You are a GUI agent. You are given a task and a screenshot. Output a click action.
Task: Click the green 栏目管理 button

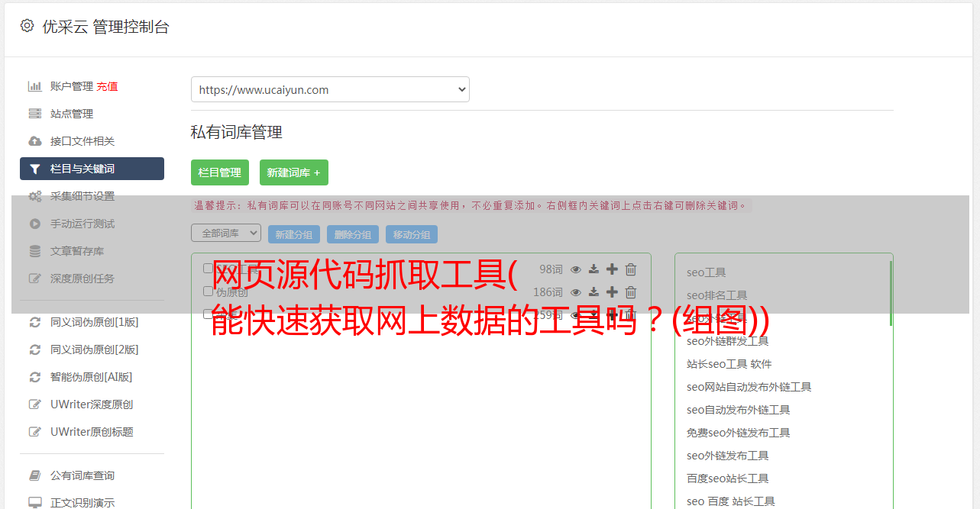220,172
